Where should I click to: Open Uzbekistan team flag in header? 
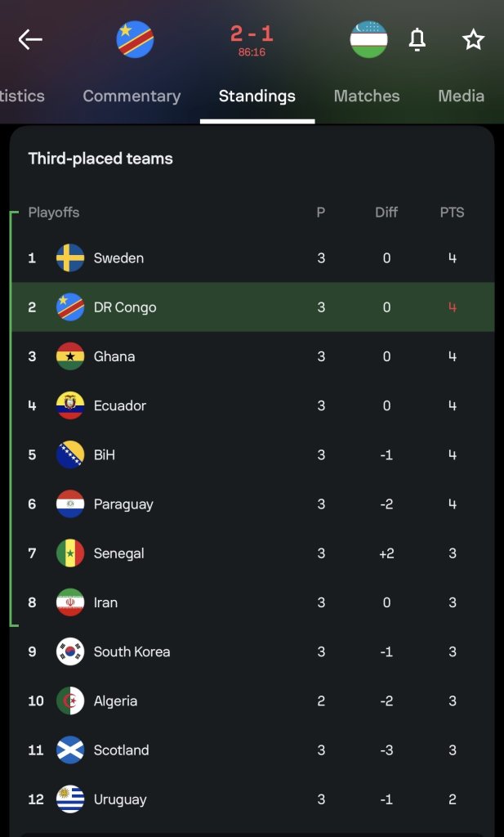(368, 39)
